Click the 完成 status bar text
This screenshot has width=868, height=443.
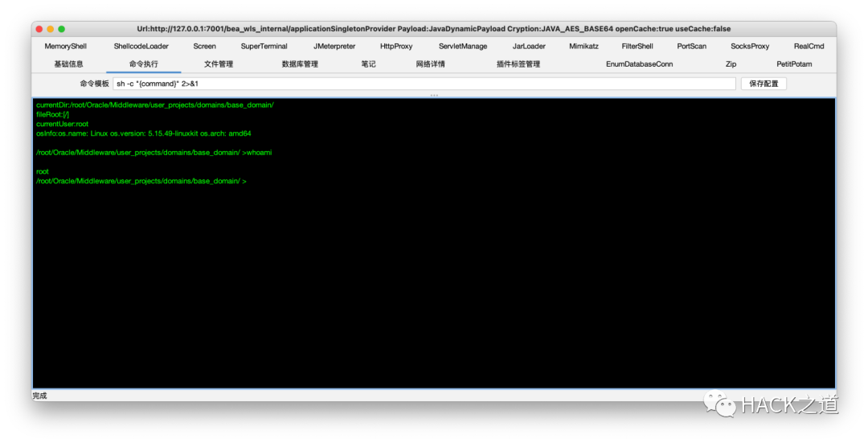pyautogui.click(x=40, y=396)
